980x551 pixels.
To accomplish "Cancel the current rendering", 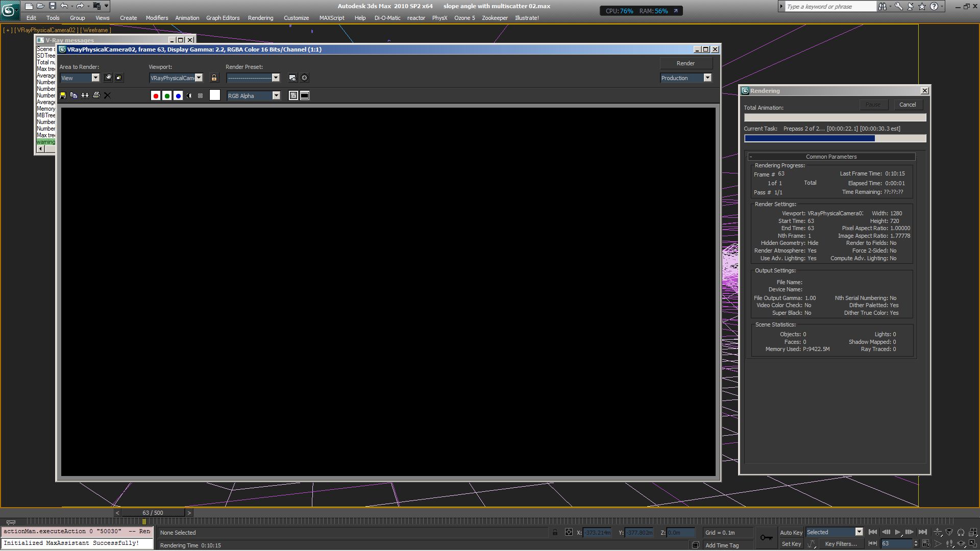I will [x=907, y=105].
